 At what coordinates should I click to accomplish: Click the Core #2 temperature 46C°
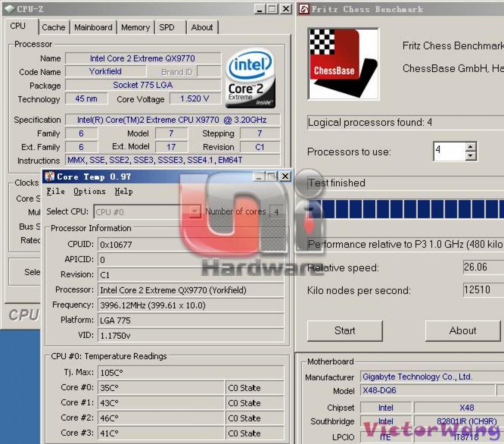coord(161,418)
